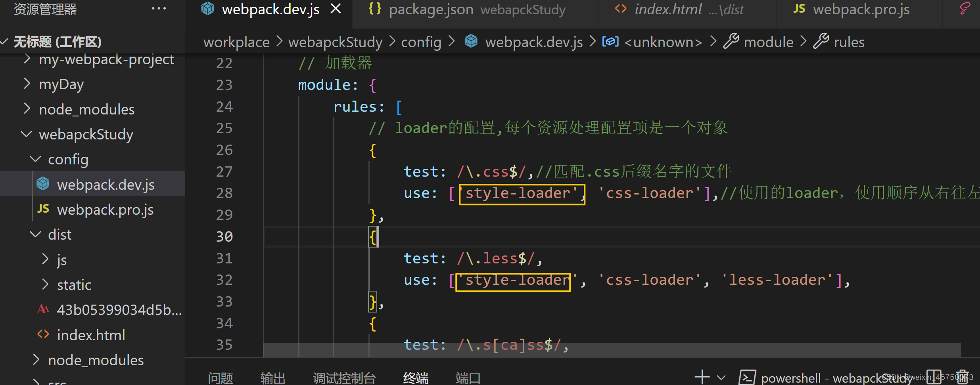
Task: Click the powershell prompt icon in terminal panel
Action: click(x=747, y=377)
